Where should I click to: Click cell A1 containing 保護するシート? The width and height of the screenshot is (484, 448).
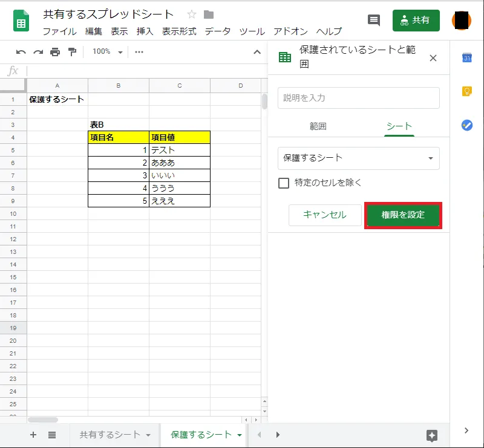57,99
